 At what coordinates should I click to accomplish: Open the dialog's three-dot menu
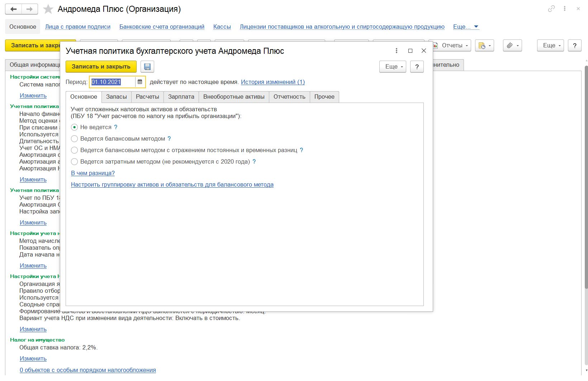(x=396, y=51)
